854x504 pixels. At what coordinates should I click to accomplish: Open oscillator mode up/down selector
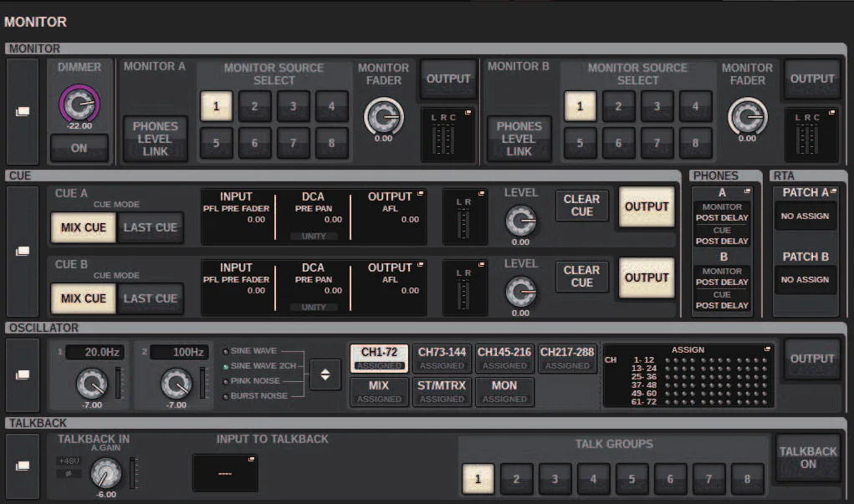(x=325, y=374)
